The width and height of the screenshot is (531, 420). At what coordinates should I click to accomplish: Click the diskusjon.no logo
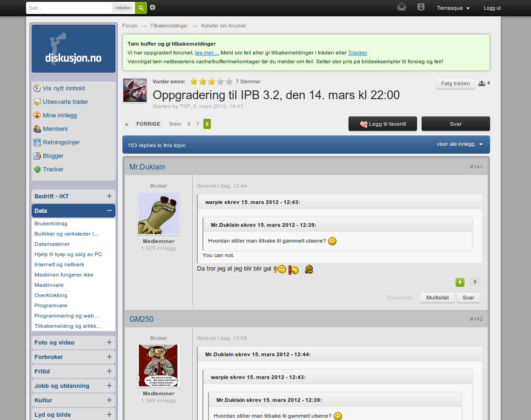(74, 49)
